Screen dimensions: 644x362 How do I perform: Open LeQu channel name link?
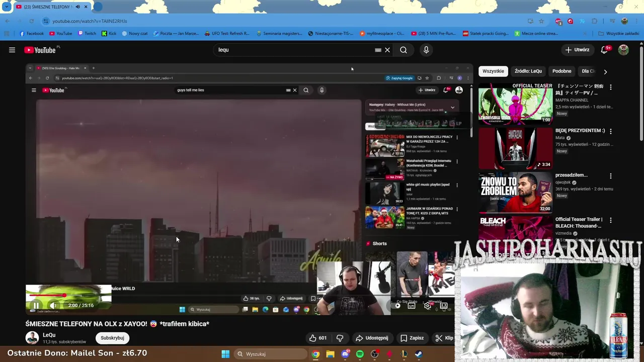point(49,335)
